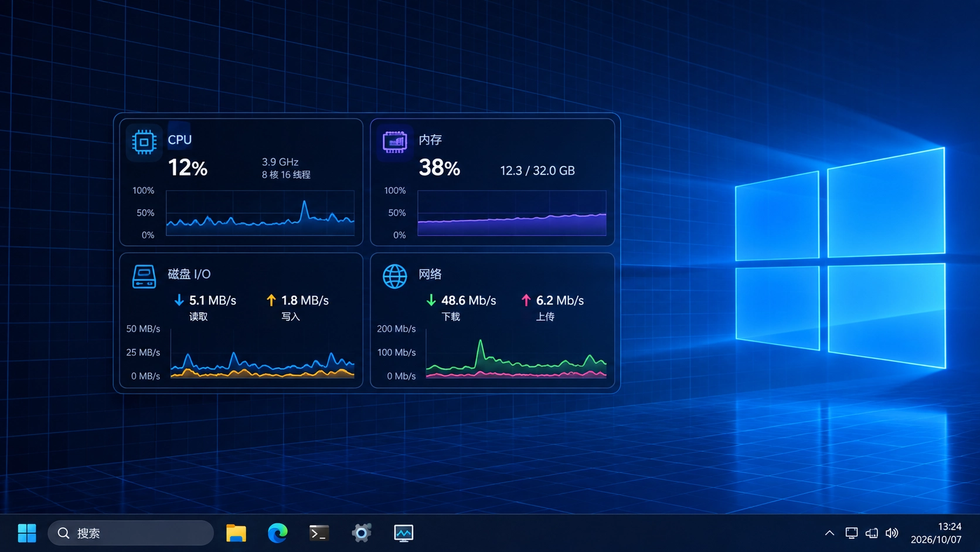Viewport: 980px width, 552px height.
Task: Click the 读取 label
Action: (198, 317)
